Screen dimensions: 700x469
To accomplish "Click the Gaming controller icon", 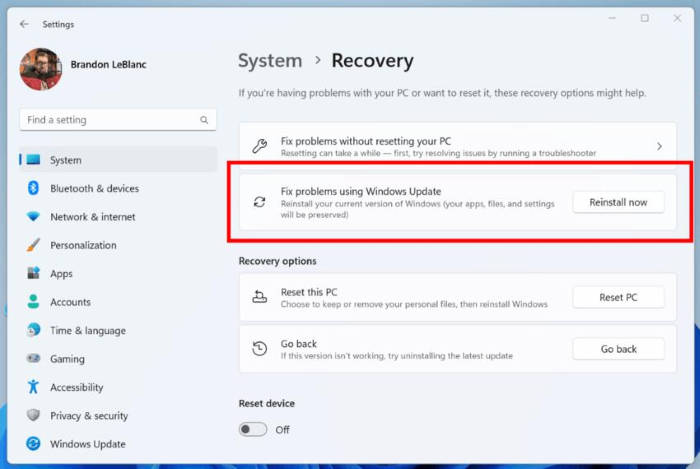I will pyautogui.click(x=33, y=358).
